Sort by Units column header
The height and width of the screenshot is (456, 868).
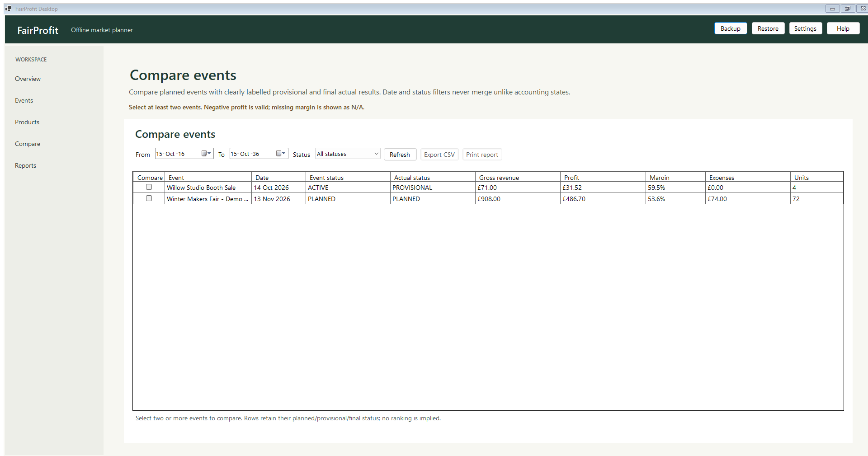(x=817, y=177)
